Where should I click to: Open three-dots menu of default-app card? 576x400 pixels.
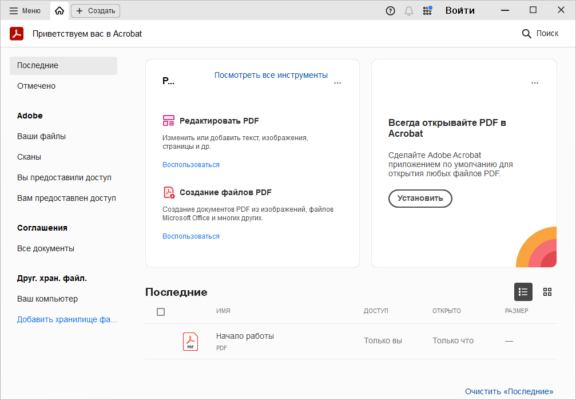tap(534, 83)
